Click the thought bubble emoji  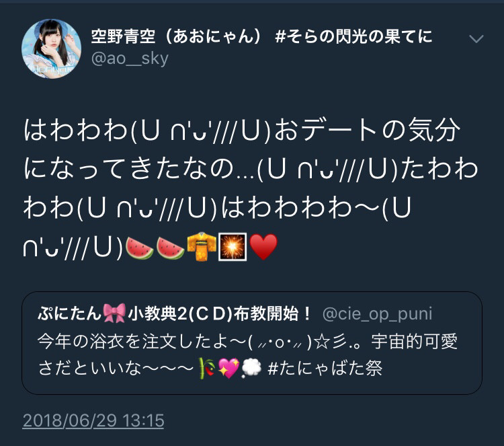pyautogui.click(x=251, y=368)
